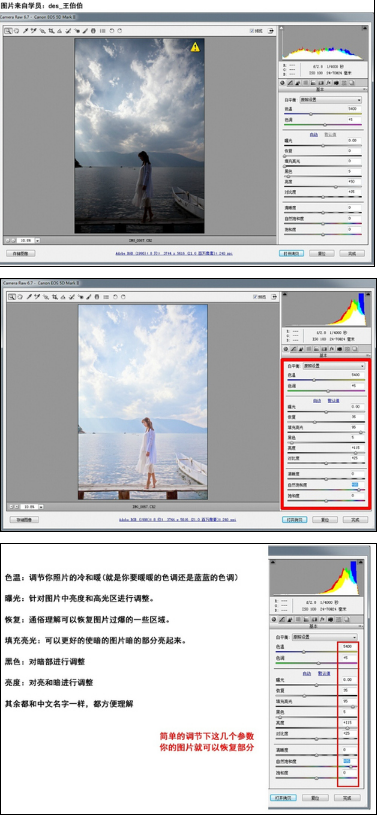The width and height of the screenshot is (378, 815).
Task: Click 存储图像 button under the dark photo
Action: pyautogui.click(x=21, y=254)
